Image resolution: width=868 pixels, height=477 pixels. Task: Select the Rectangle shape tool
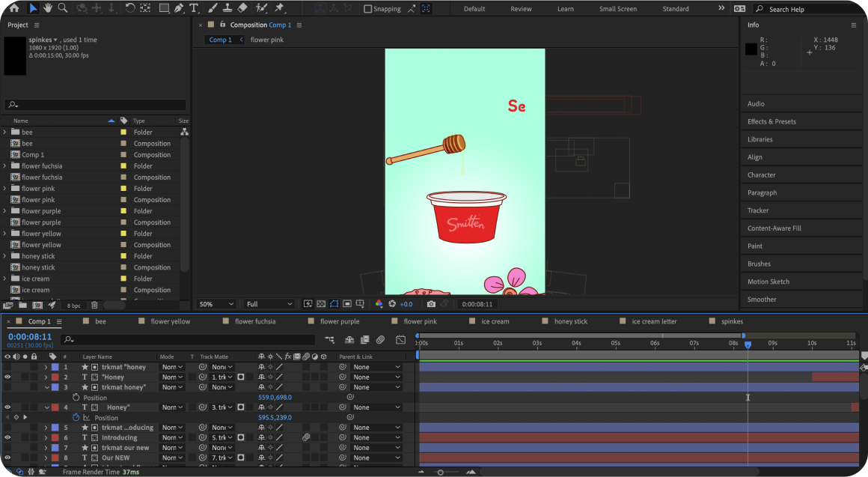[x=164, y=8]
